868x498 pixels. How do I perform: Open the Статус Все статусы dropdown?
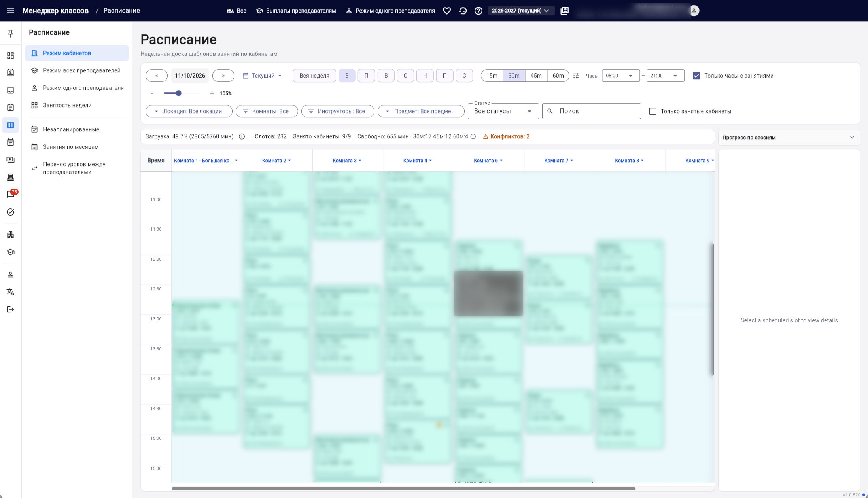[x=503, y=111]
